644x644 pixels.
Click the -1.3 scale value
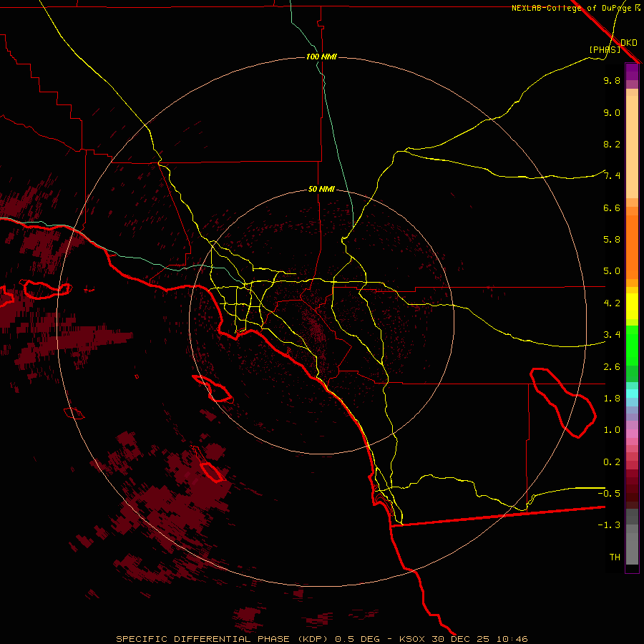click(609, 525)
